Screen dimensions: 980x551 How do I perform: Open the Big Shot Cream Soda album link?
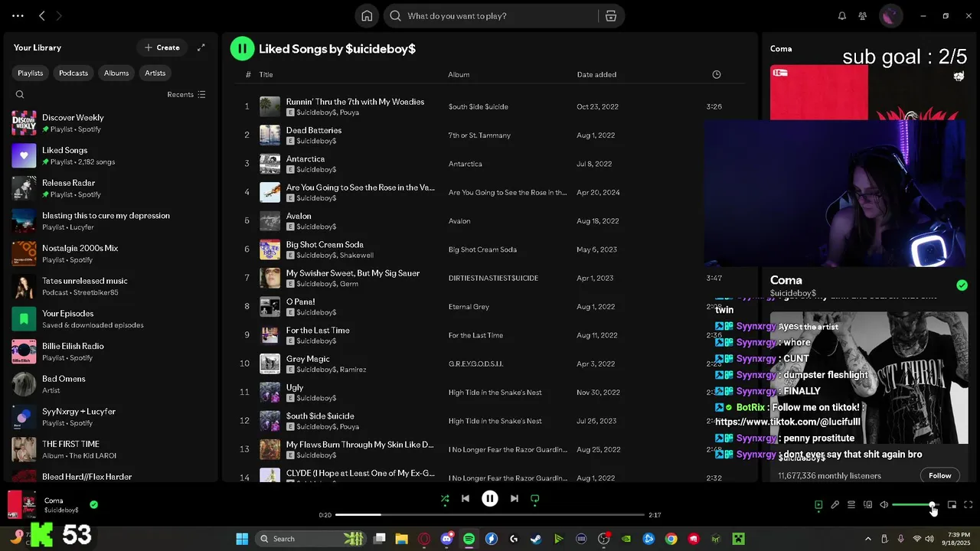click(482, 249)
